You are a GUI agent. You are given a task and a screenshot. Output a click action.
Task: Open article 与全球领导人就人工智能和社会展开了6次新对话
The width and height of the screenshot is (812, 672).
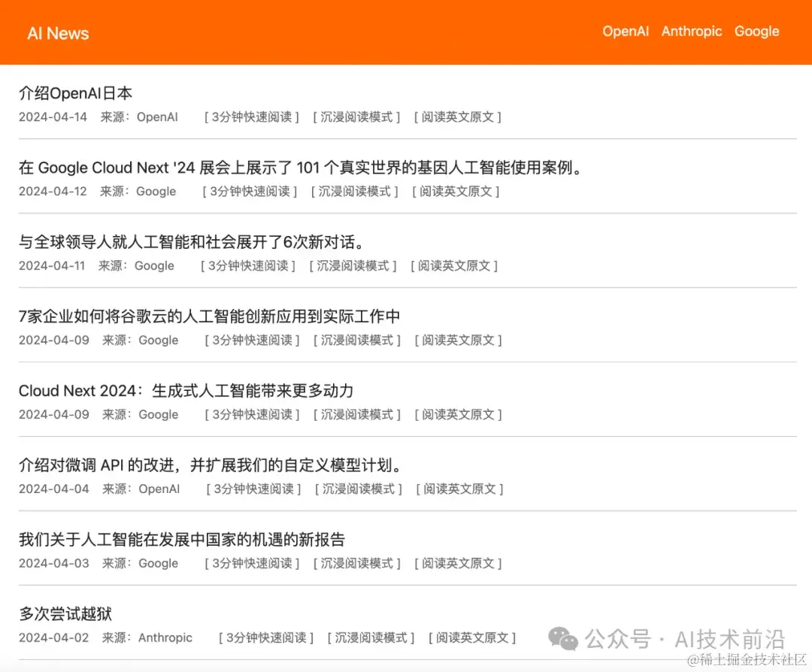pyautogui.click(x=192, y=242)
